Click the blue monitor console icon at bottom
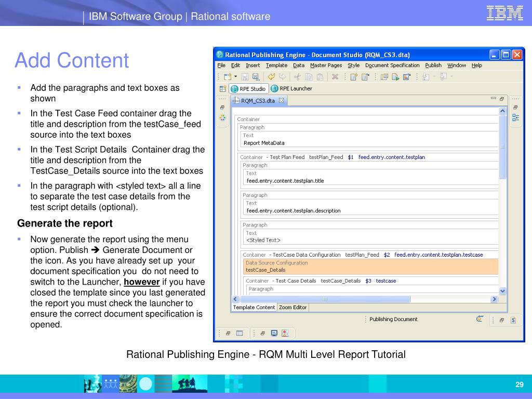Image resolution: width=532 pixels, height=399 pixels. coord(274,333)
